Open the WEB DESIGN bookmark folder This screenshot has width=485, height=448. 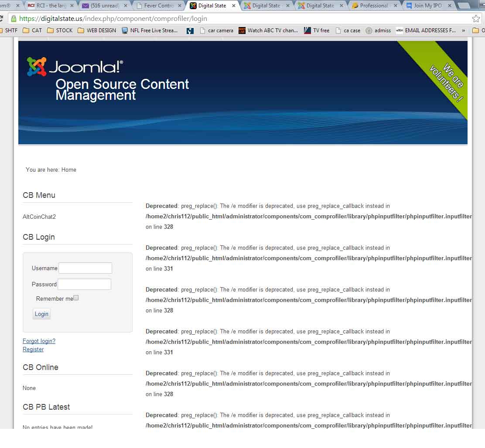[97, 30]
